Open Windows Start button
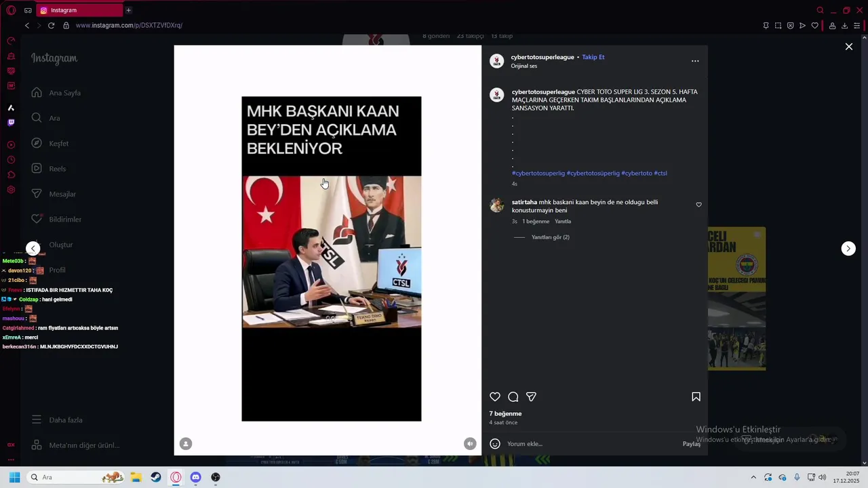The height and width of the screenshot is (488, 868). (14, 477)
